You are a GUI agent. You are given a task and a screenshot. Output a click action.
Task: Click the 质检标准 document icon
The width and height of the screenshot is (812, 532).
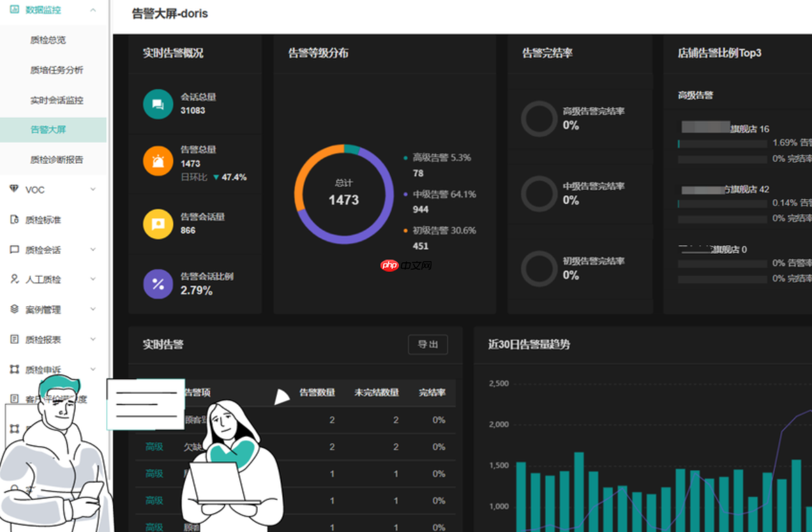(13, 219)
